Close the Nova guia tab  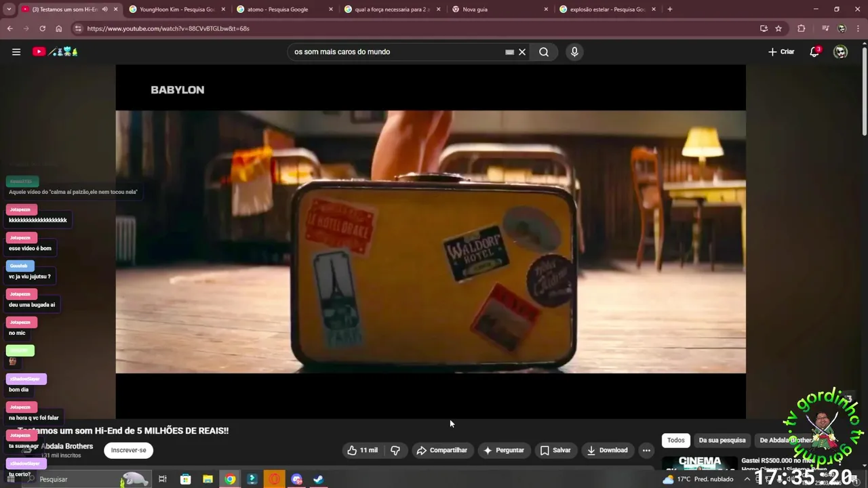point(546,9)
